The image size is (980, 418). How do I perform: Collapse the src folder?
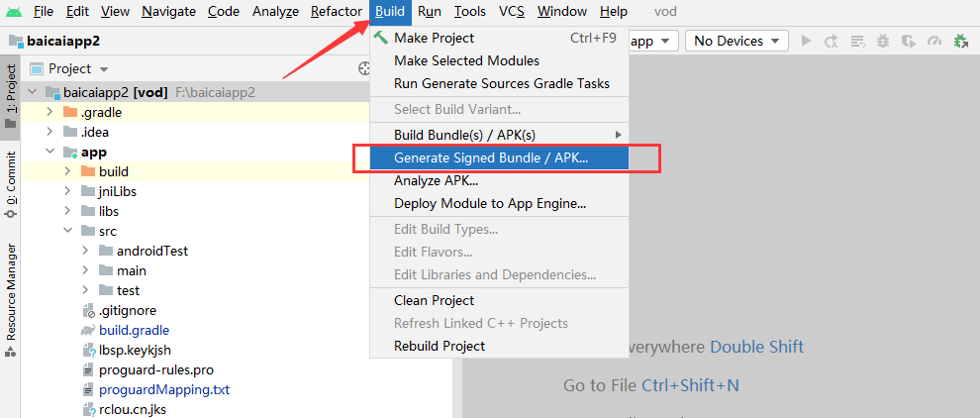[x=67, y=231]
